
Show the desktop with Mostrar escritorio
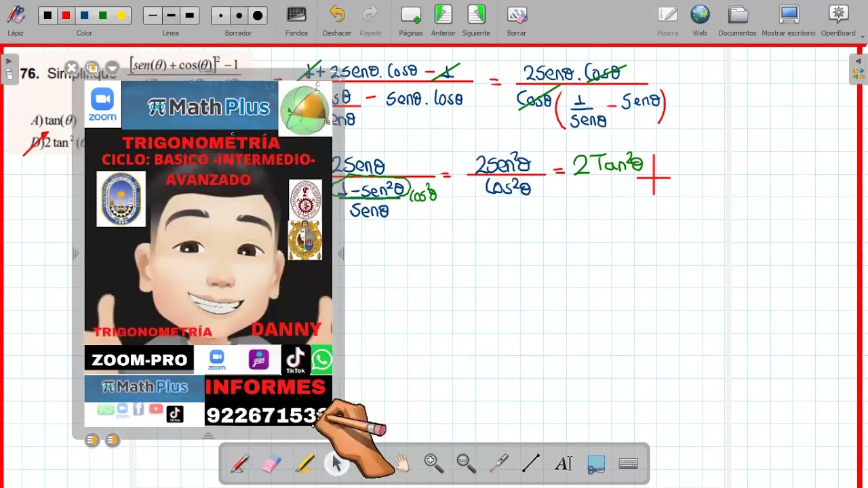click(x=789, y=20)
